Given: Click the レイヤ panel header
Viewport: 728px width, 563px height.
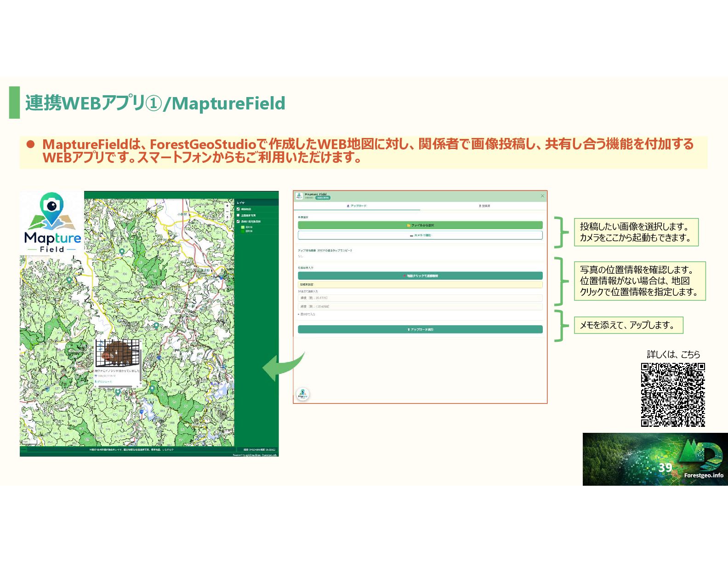Looking at the screenshot, I should coord(256,202).
